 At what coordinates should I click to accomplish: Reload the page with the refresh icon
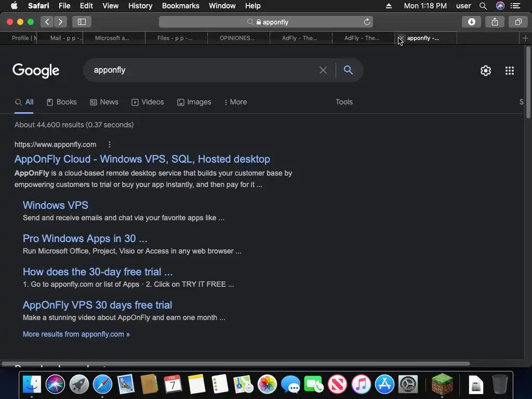367,22
